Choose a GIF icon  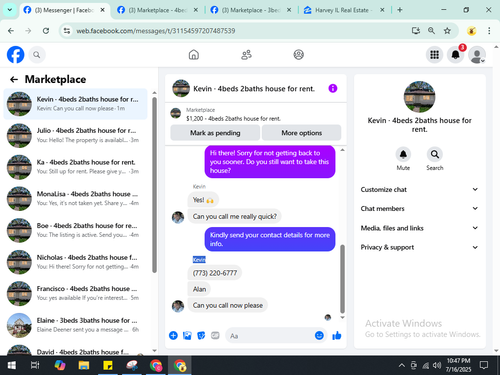coord(215,335)
